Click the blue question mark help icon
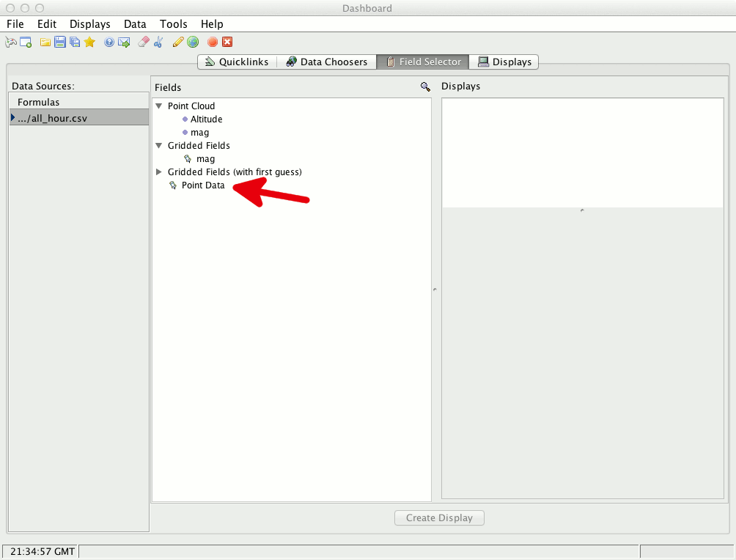 tap(109, 43)
